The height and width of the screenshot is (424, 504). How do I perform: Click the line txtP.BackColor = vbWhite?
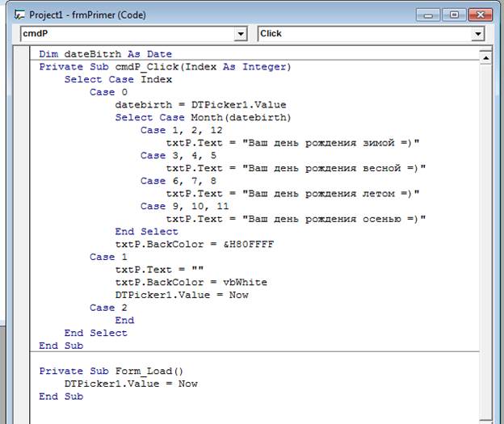(191, 282)
